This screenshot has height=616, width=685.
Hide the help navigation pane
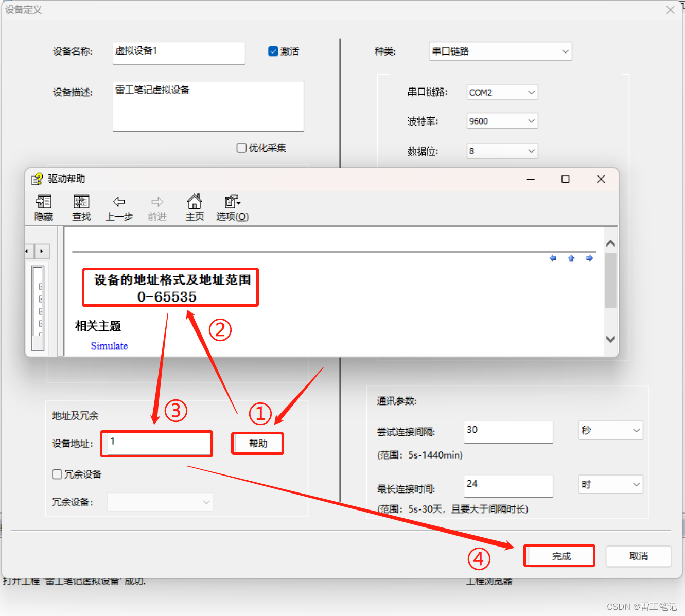click(44, 208)
